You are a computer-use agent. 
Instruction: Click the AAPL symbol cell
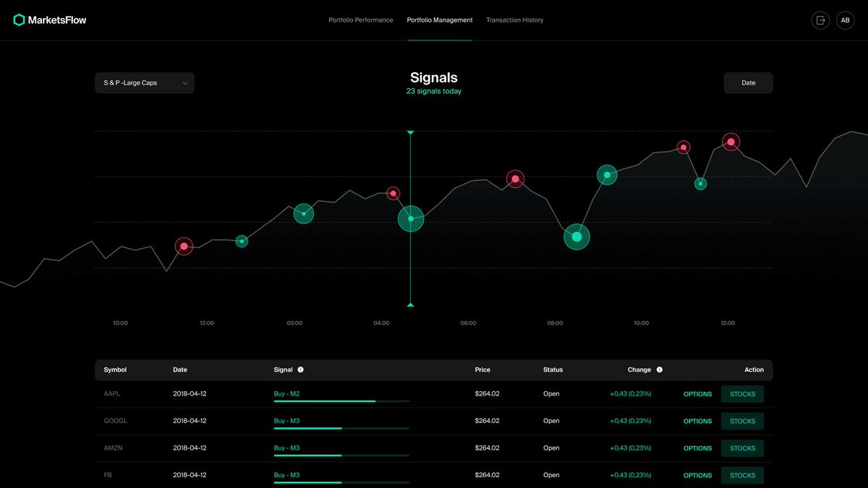(x=112, y=394)
